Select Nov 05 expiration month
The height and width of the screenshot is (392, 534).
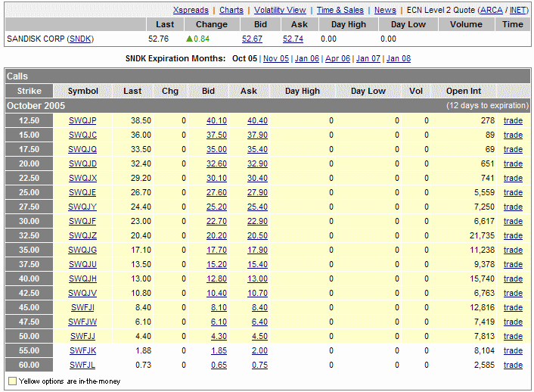[x=276, y=58]
